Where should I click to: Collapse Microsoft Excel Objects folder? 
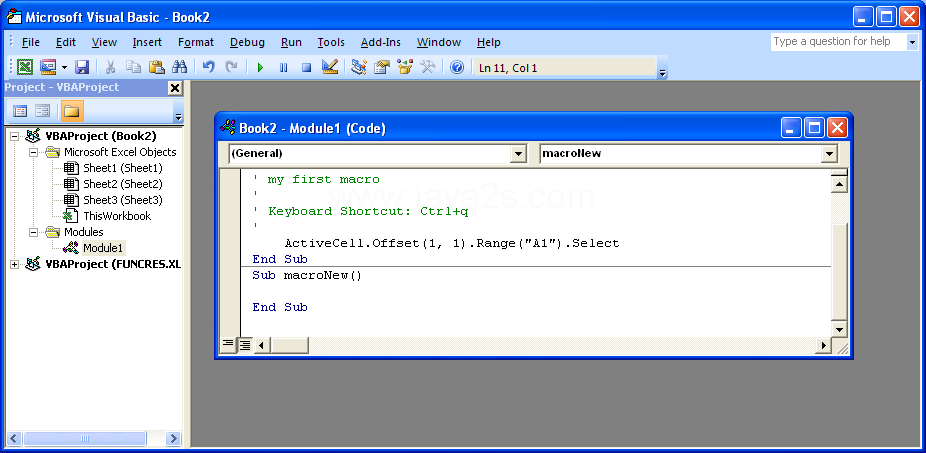[x=33, y=152]
